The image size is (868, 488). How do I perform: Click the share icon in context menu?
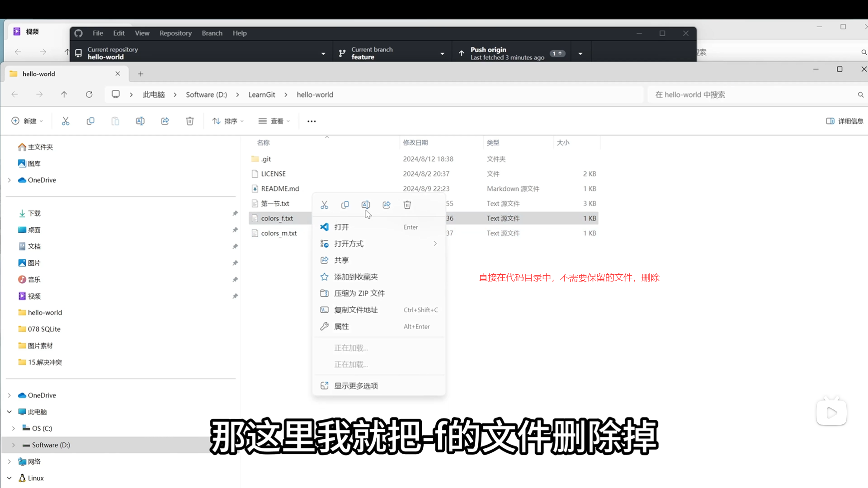point(387,205)
